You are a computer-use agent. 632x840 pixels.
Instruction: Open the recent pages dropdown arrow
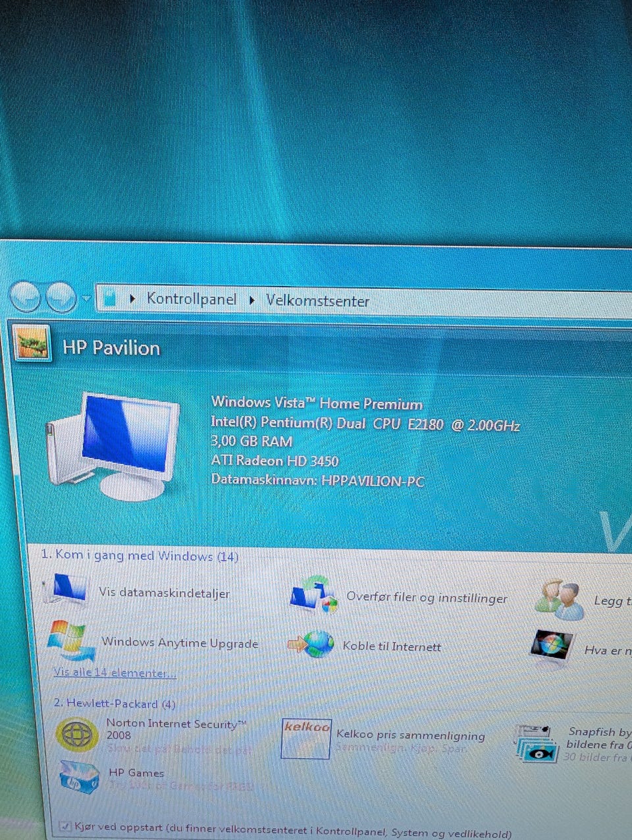click(x=86, y=298)
